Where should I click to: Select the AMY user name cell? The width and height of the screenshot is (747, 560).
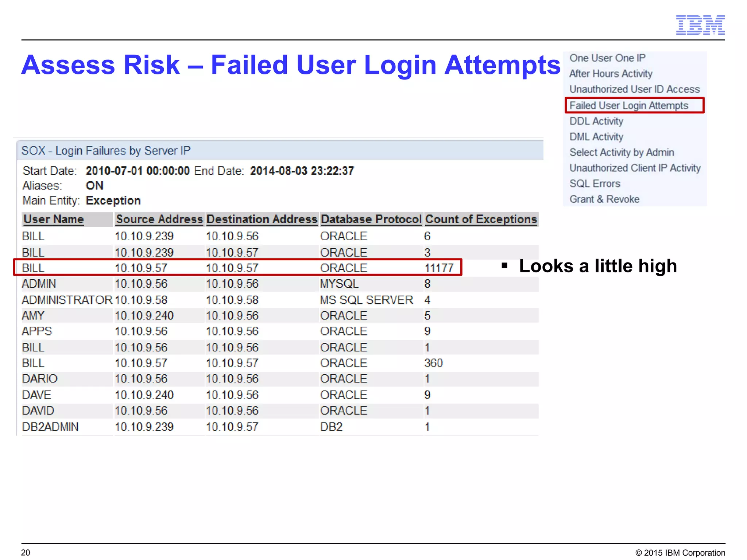tap(33, 316)
